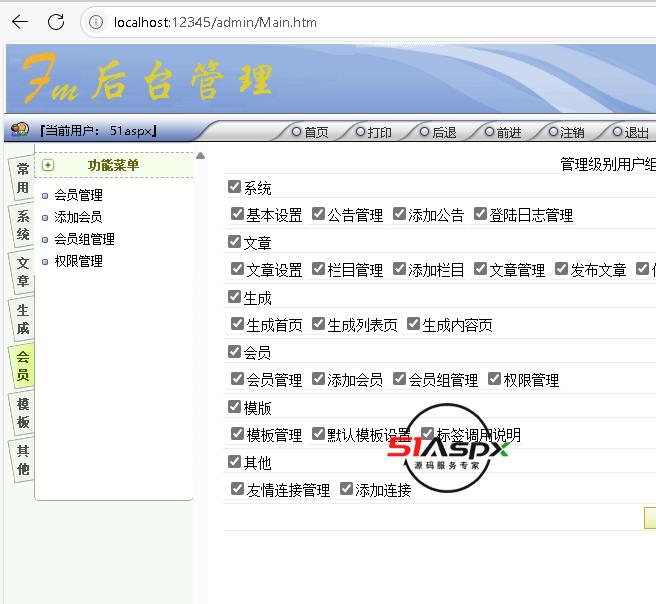Switch to the 生成 side tab
The height and width of the screenshot is (604, 656).
click(22, 319)
